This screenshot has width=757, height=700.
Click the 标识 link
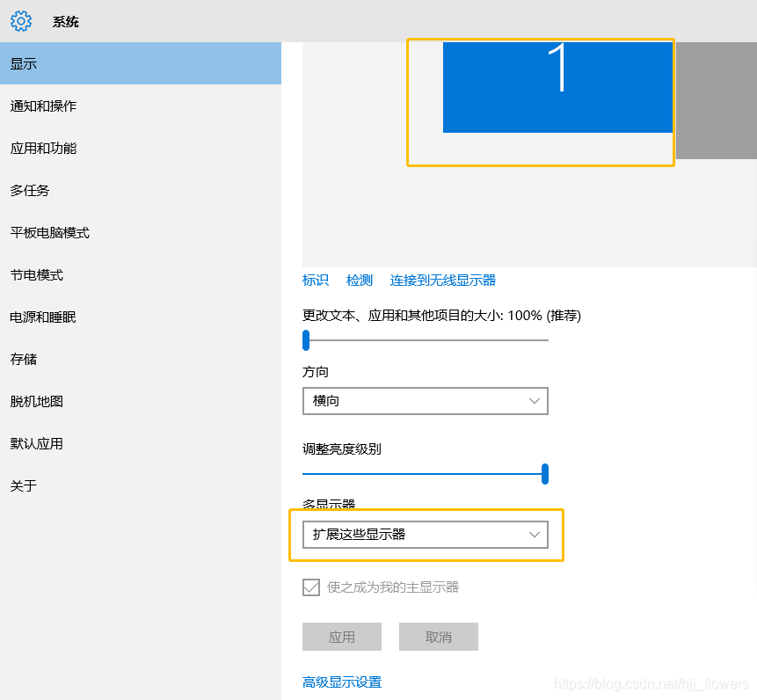316,280
